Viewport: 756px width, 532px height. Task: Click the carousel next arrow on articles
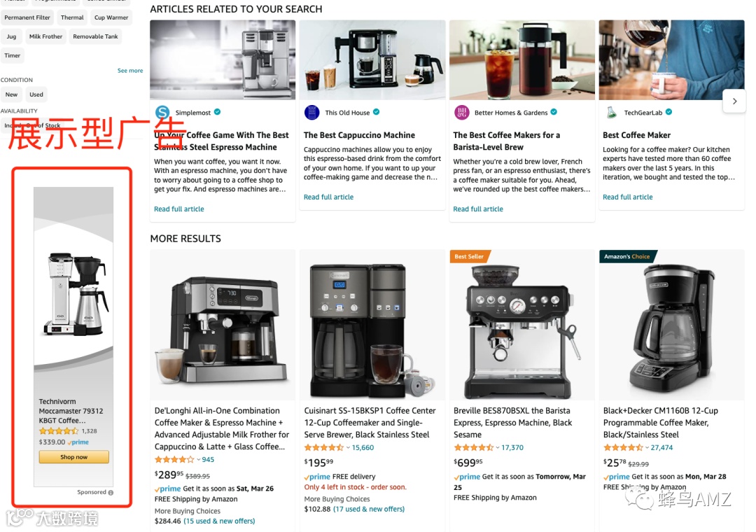pos(734,101)
